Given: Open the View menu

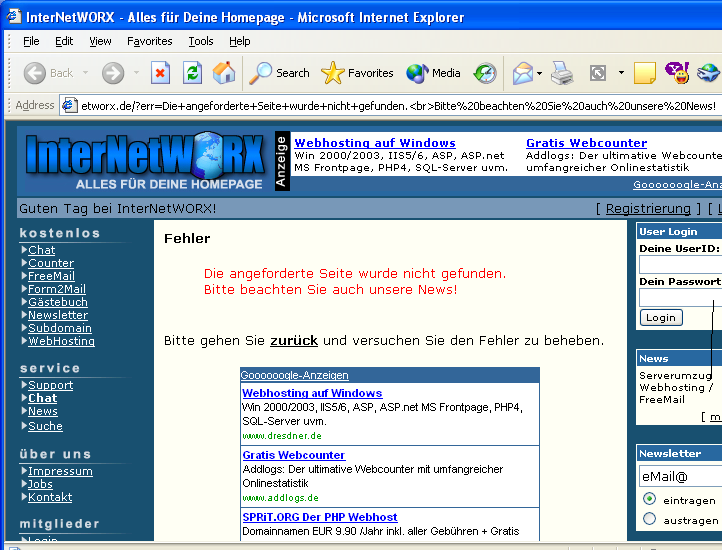Looking at the screenshot, I should click(x=100, y=41).
